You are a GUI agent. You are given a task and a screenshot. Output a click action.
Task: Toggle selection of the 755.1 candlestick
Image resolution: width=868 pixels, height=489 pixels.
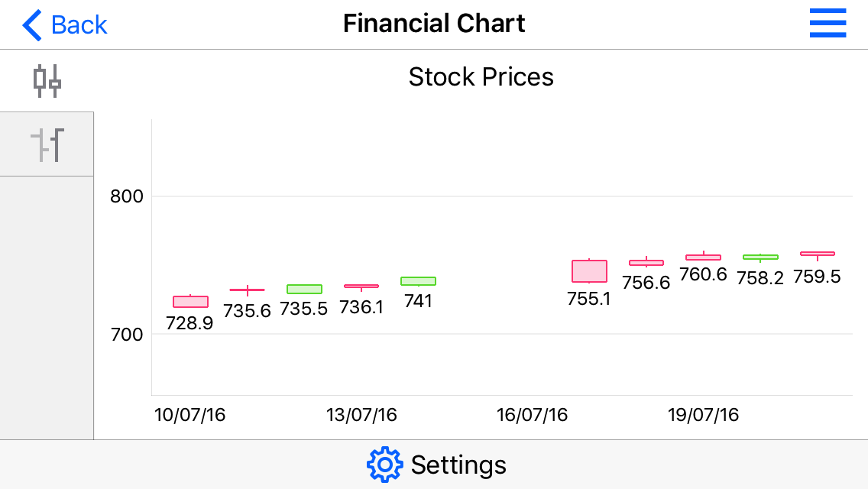(x=588, y=270)
